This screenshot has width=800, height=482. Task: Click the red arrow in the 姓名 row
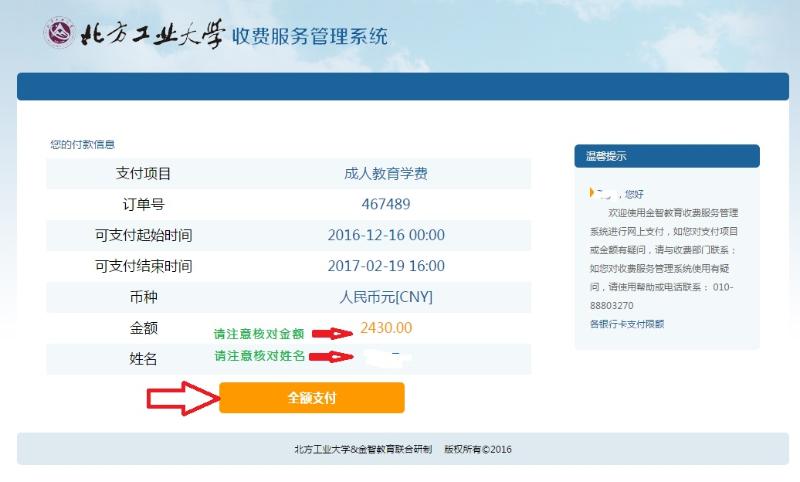(332, 357)
